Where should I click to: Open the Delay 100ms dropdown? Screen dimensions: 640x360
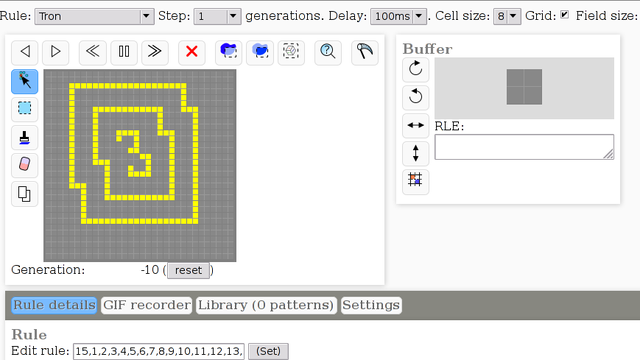[398, 16]
